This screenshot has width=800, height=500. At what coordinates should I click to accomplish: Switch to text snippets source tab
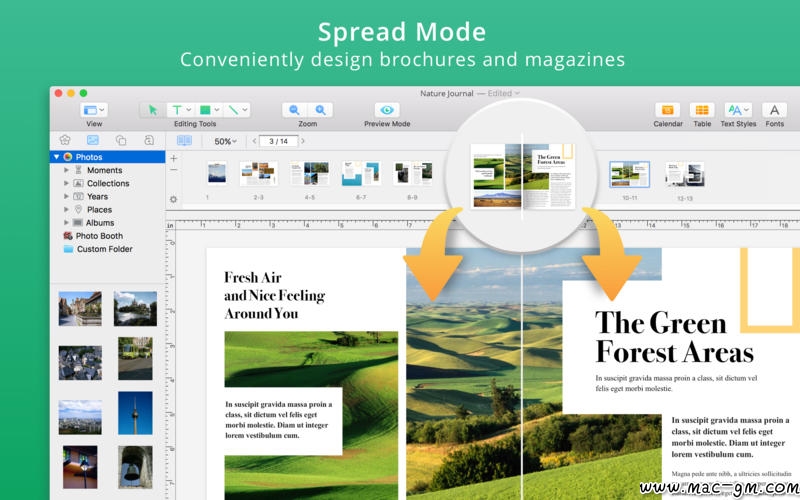[x=149, y=140]
